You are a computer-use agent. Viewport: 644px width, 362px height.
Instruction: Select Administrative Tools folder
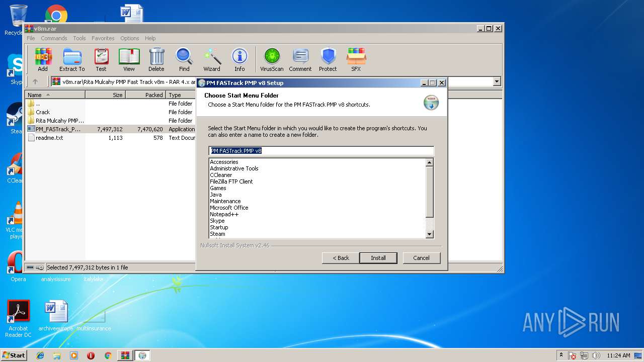click(x=234, y=168)
